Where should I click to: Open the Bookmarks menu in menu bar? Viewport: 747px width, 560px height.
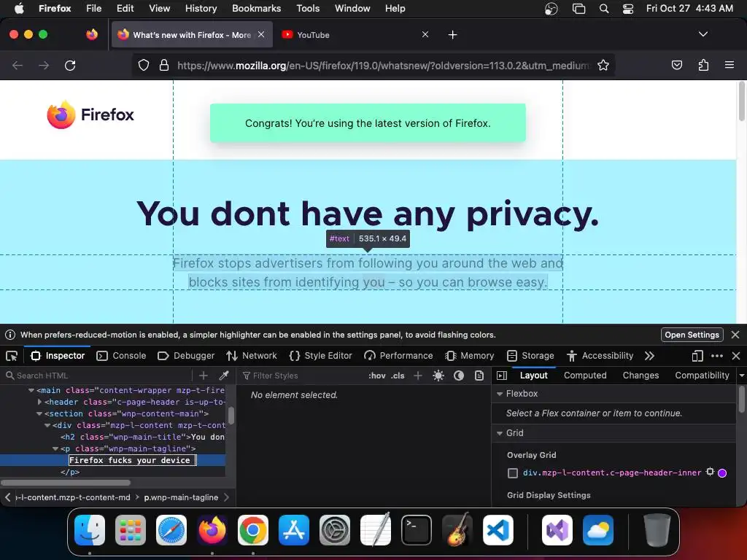pyautogui.click(x=256, y=8)
